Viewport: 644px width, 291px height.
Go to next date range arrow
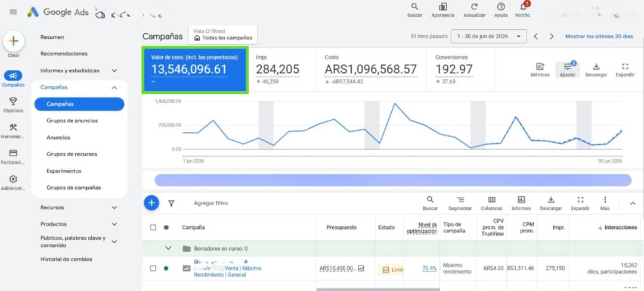tap(552, 36)
